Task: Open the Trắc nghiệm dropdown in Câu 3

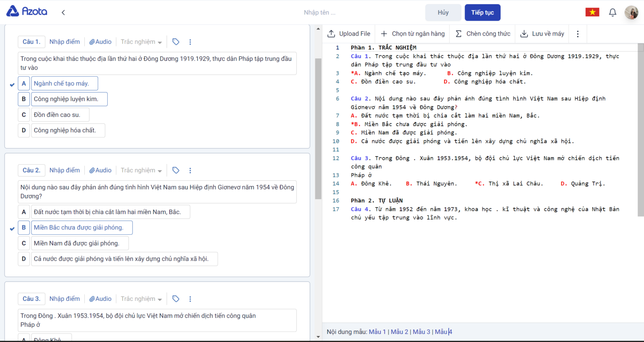Action: coord(141,299)
